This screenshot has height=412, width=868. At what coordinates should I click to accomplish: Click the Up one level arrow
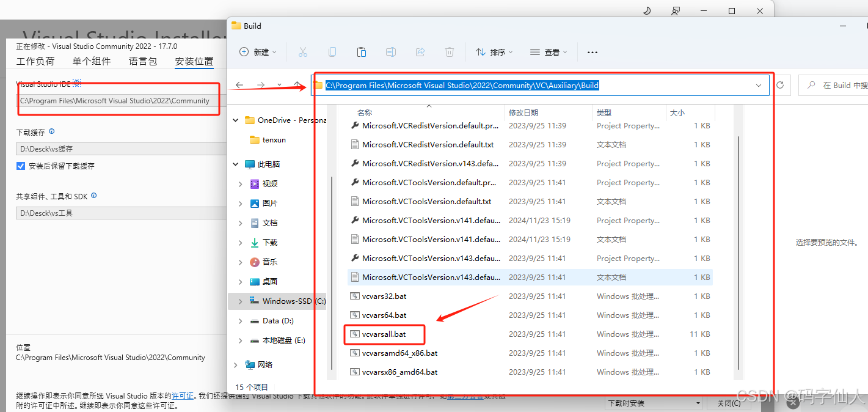tap(297, 85)
